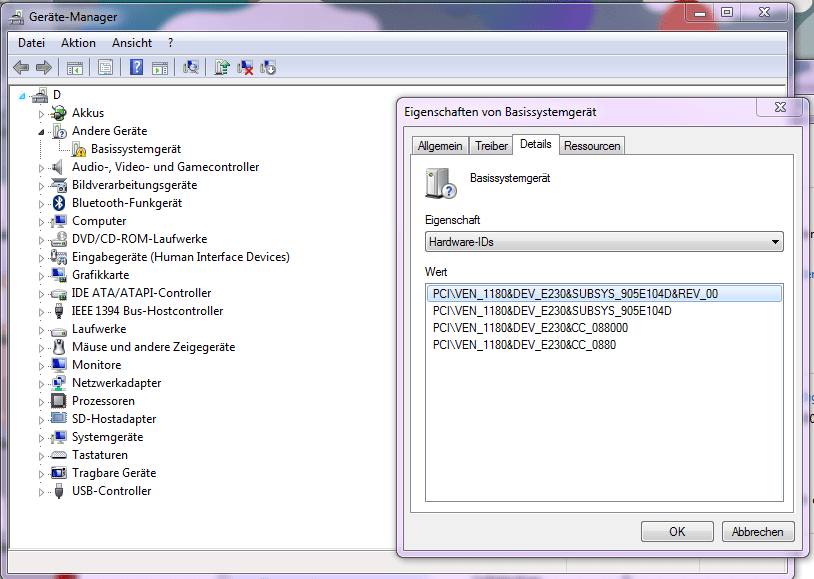Open the Hardware-IDs property dropdown

click(x=604, y=242)
